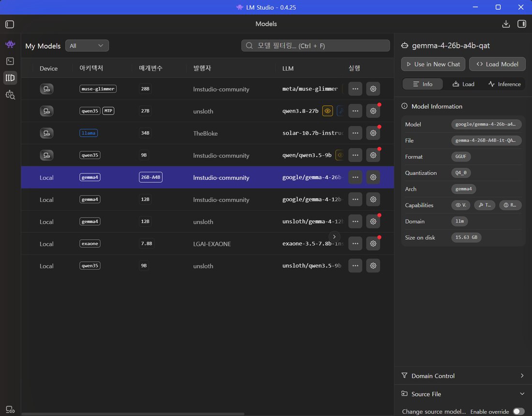Open more options for exaone-3.5-7.8b

tap(355, 244)
